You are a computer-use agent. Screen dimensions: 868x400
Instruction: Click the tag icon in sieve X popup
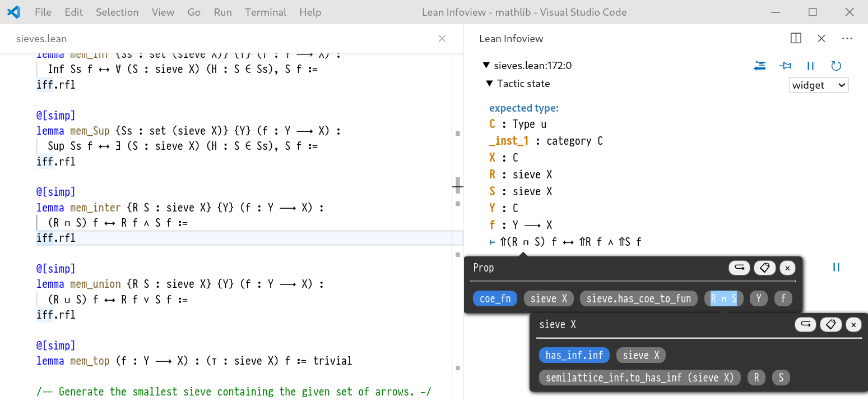pyautogui.click(x=830, y=324)
